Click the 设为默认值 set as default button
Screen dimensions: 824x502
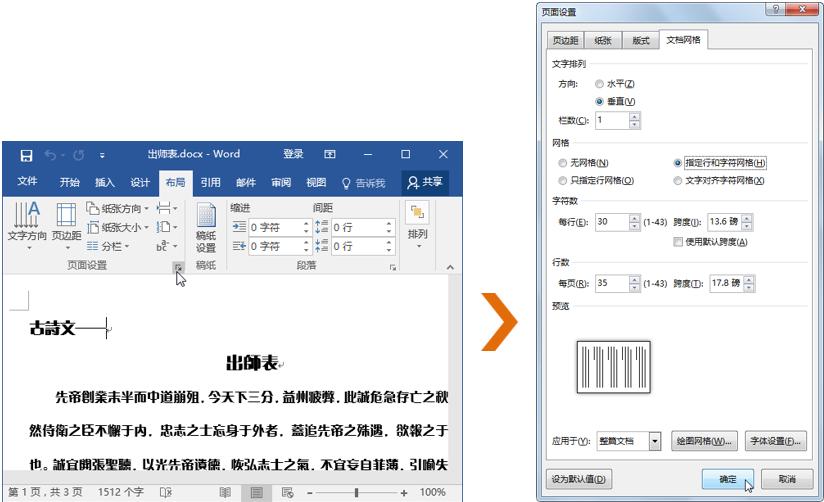click(x=578, y=479)
